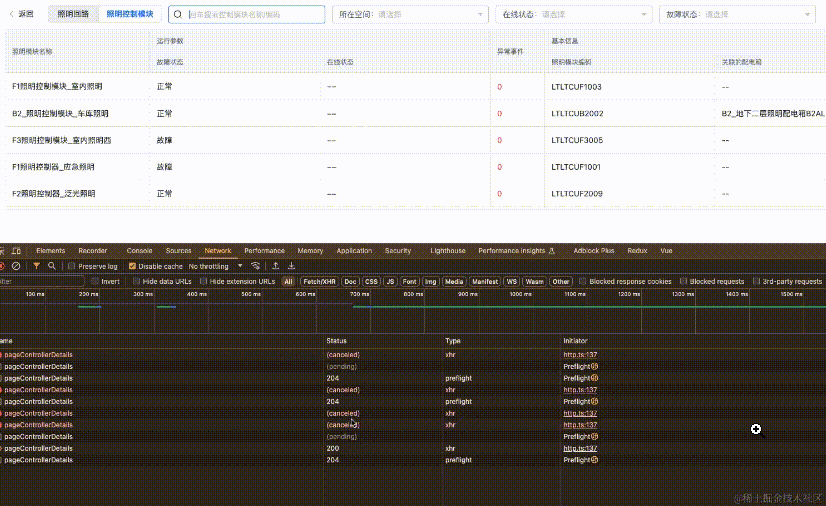Click the export HAR download icon
Screen dimensions: 826x506
[291, 266]
